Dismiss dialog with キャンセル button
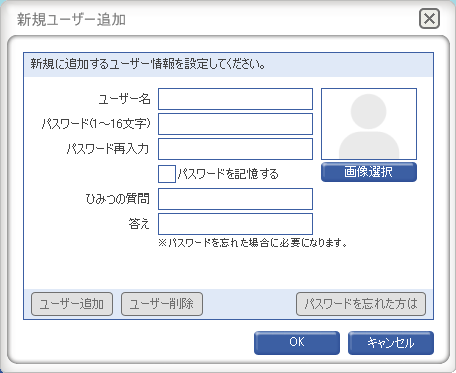This screenshot has height=373, width=456. pos(391,343)
